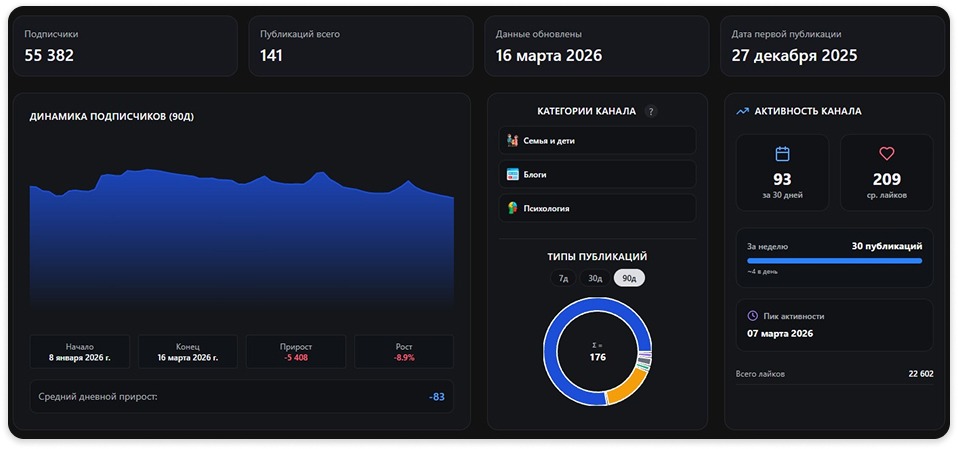
Task: Click the Прирост -5 408 box
Action: point(296,351)
